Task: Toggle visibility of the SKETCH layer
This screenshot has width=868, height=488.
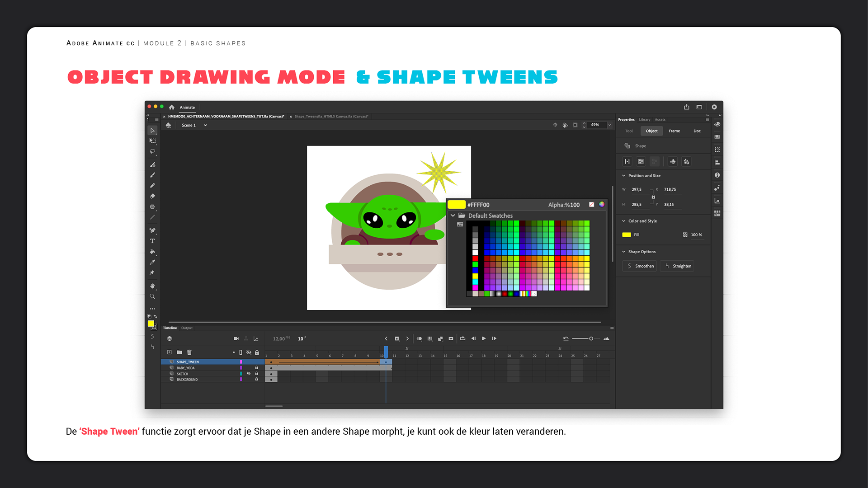Action: click(249, 374)
